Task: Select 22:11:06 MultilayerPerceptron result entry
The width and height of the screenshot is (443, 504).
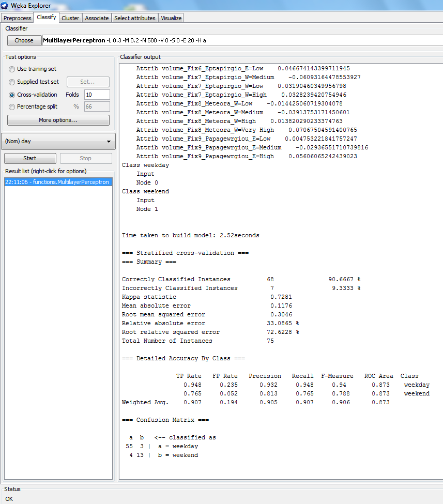Action: [58, 182]
